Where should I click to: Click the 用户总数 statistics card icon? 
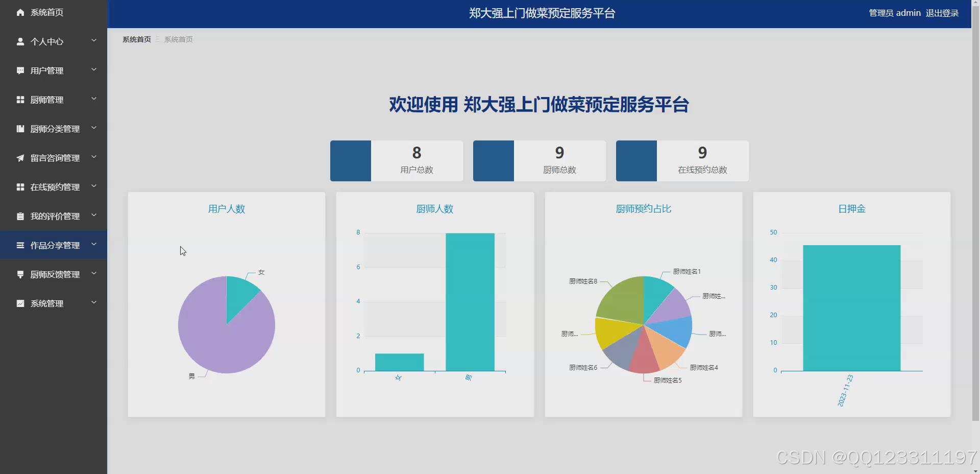350,160
